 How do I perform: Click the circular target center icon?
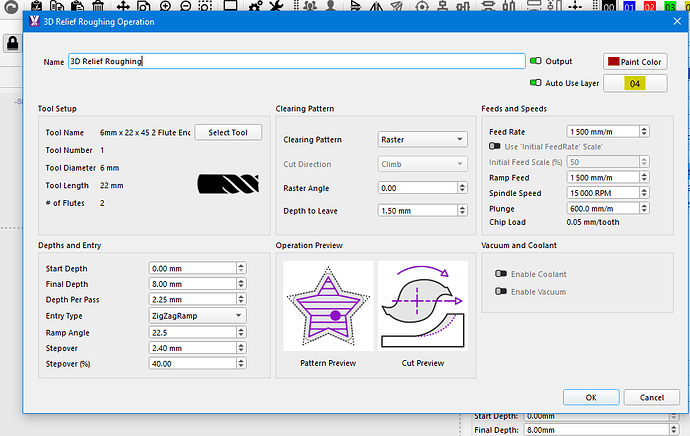click(422, 6)
